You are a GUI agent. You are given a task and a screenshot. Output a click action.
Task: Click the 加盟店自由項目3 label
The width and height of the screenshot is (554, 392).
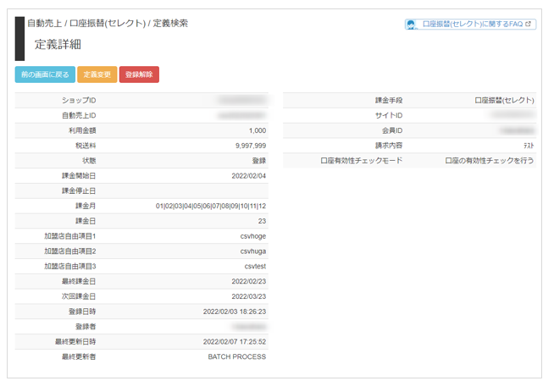[x=70, y=267]
